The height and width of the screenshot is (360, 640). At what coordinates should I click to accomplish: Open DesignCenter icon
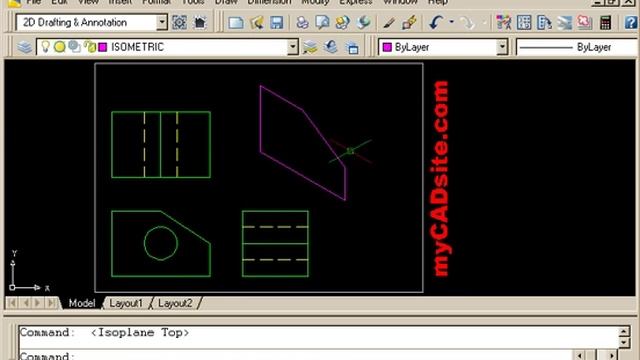(x=524, y=22)
